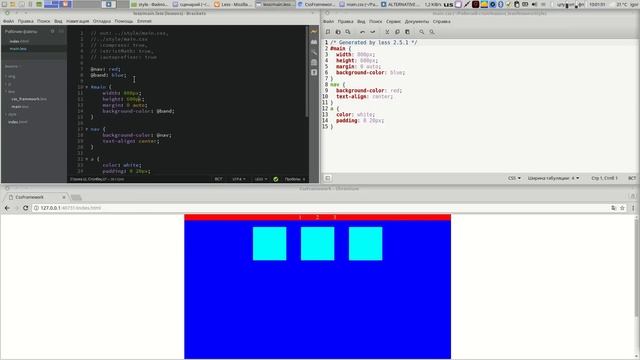Click the copy icon in gedit toolbar
This screenshot has width=640, height=360.
tap(397, 32)
